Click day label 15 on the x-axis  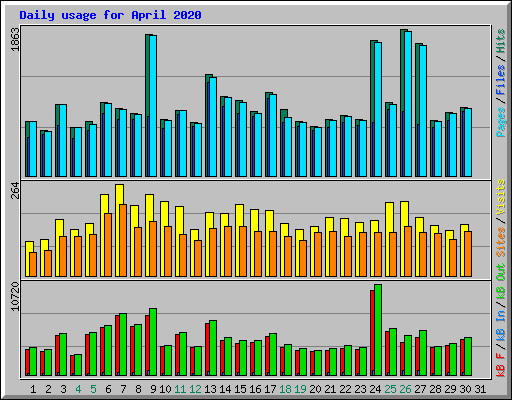(x=240, y=389)
